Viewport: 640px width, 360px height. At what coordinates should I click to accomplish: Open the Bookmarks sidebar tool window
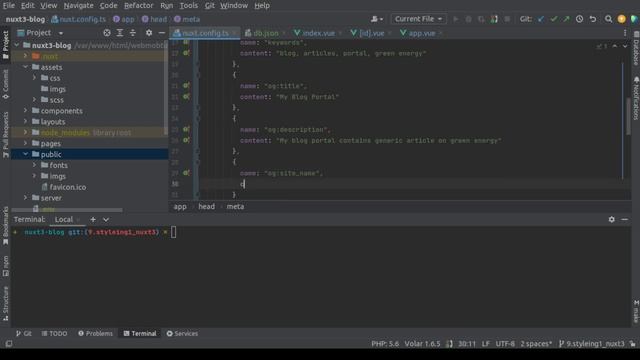pos(5,226)
